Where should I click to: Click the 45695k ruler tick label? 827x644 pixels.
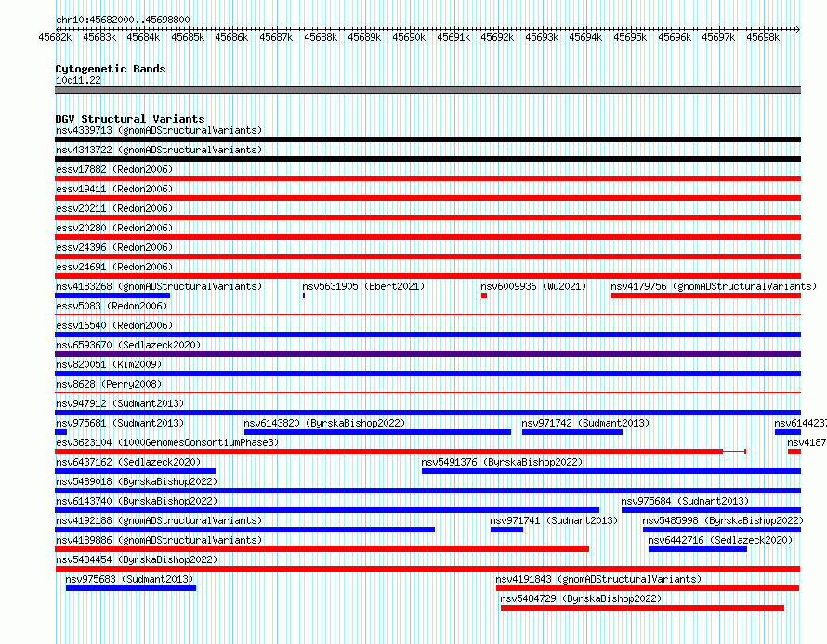pos(630,37)
